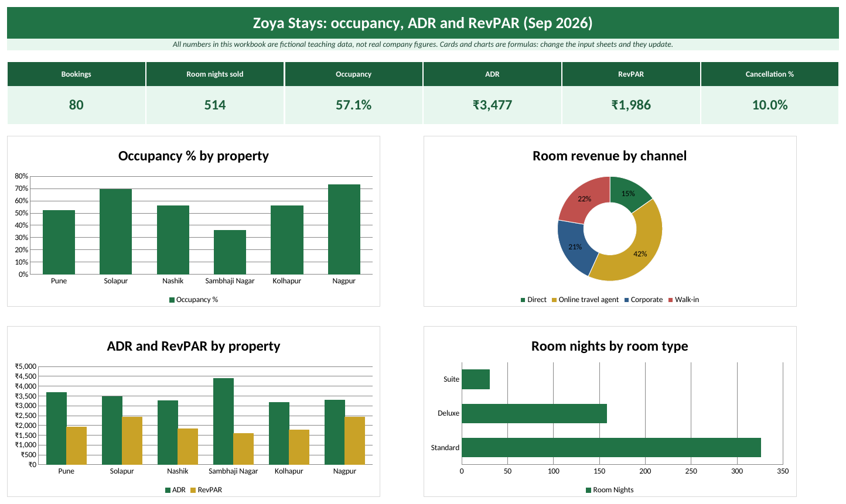846x504 pixels.
Task: Click the Room Nights legend entry
Action: [x=609, y=490]
